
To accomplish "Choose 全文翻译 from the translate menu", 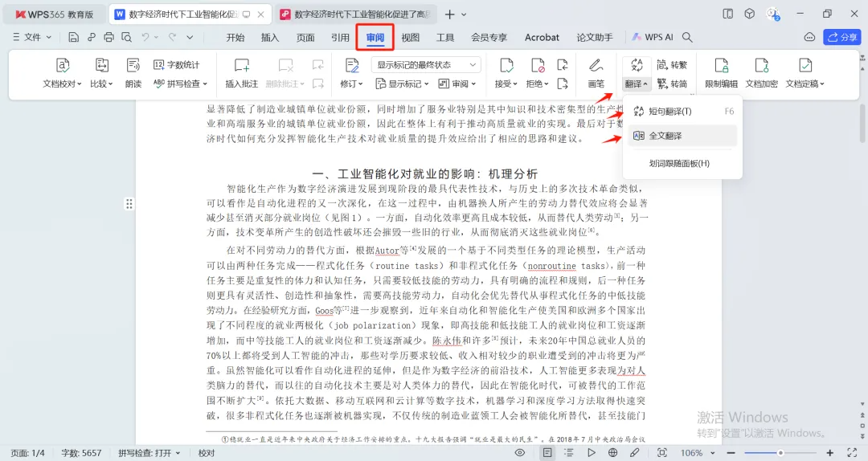I will (665, 136).
